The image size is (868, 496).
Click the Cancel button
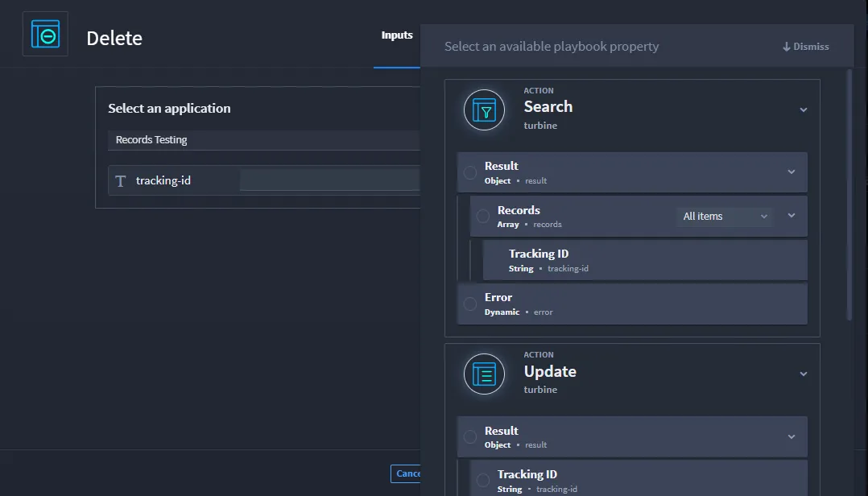pyautogui.click(x=406, y=473)
